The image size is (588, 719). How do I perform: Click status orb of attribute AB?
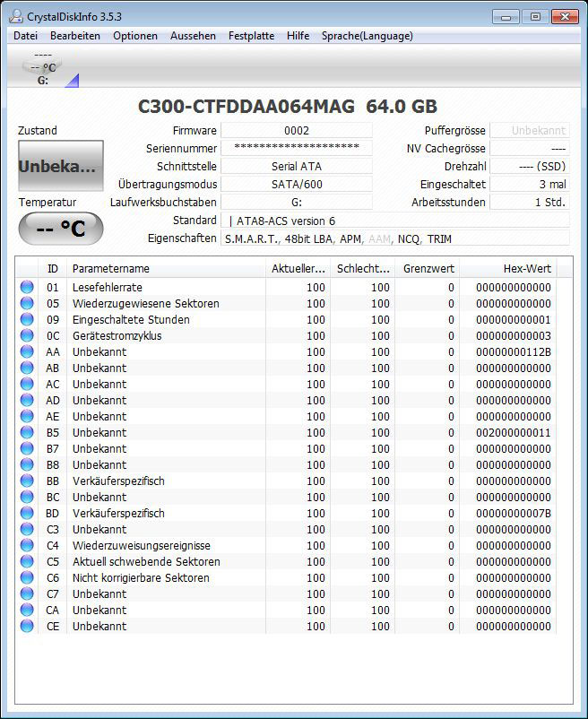27,368
